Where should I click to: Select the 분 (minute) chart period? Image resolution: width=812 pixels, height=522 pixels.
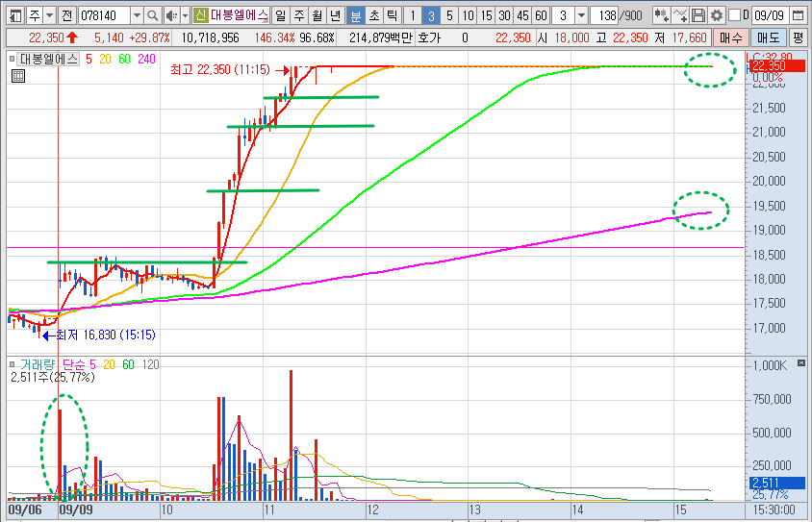[355, 16]
